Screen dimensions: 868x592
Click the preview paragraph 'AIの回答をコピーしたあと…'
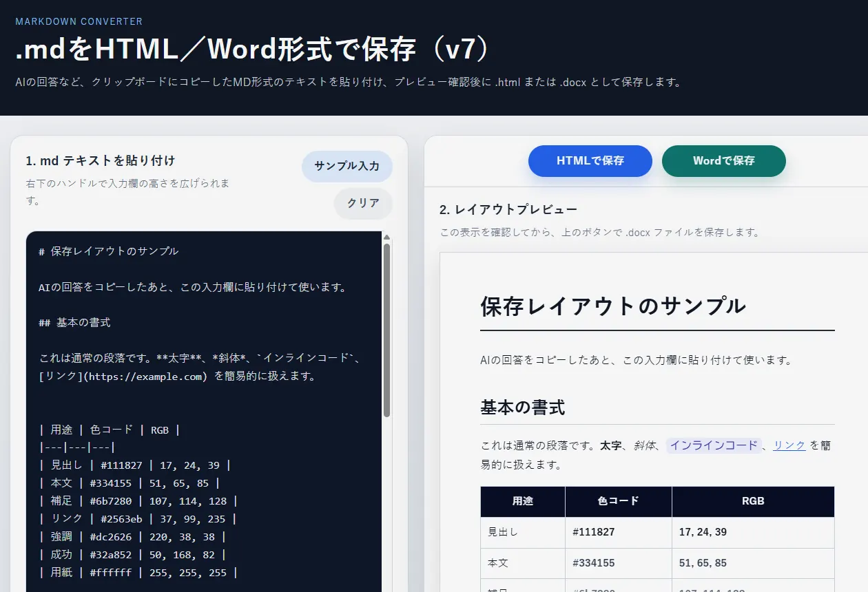636,360
